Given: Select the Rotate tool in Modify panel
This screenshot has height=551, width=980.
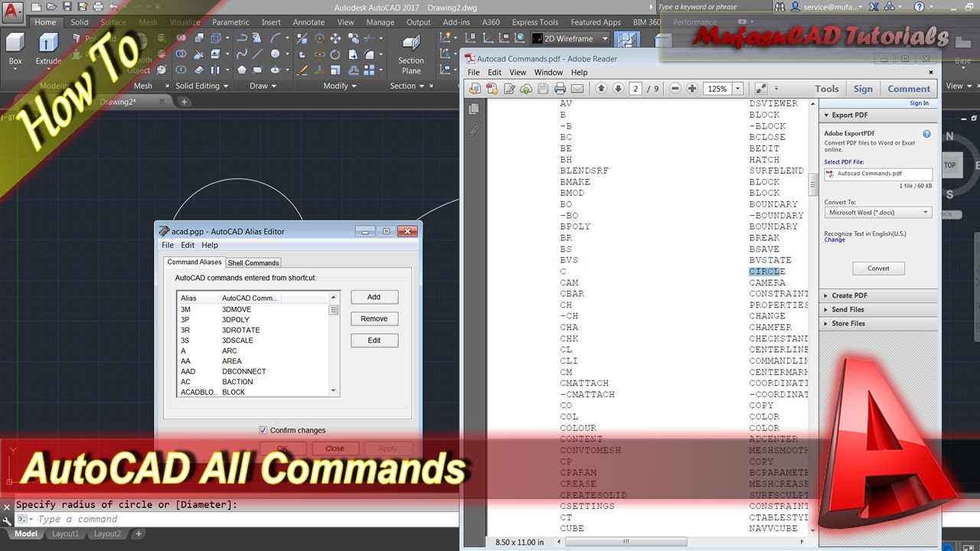Looking at the screenshot, I should (x=335, y=54).
